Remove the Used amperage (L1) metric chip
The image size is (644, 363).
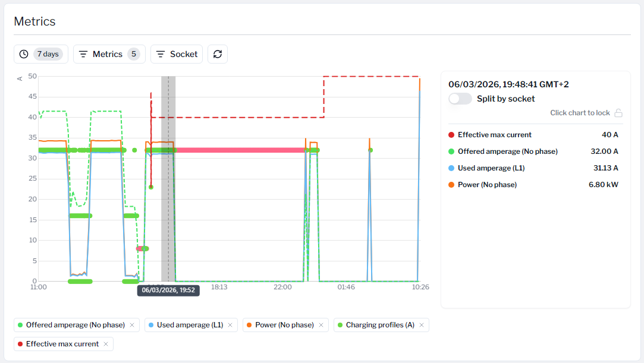[230, 325]
